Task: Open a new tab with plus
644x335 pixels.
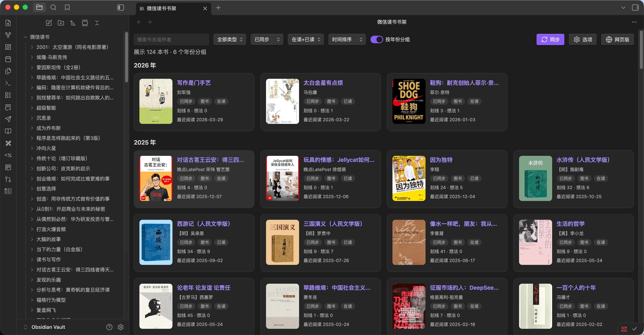Action: pos(218,8)
